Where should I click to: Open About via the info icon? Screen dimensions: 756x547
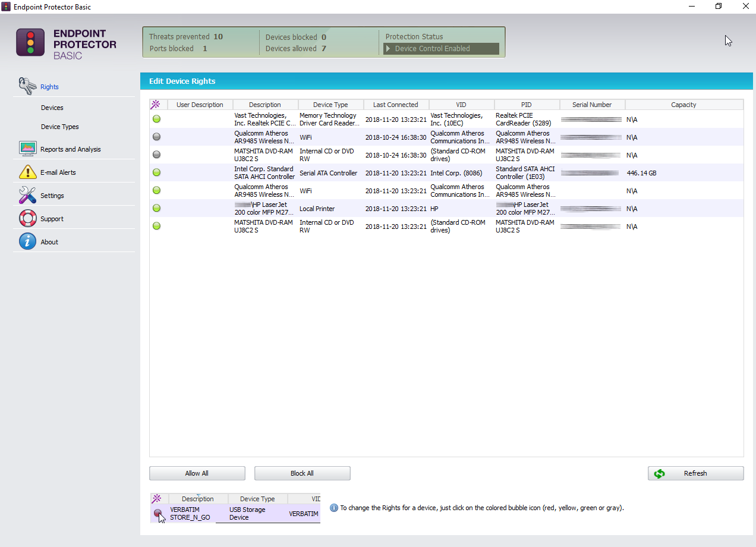pos(27,241)
